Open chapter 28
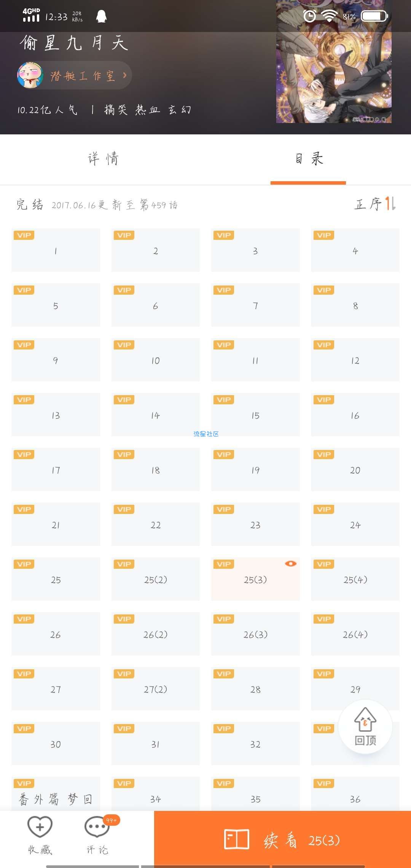Screen dimensions: 411x868 coord(255,689)
